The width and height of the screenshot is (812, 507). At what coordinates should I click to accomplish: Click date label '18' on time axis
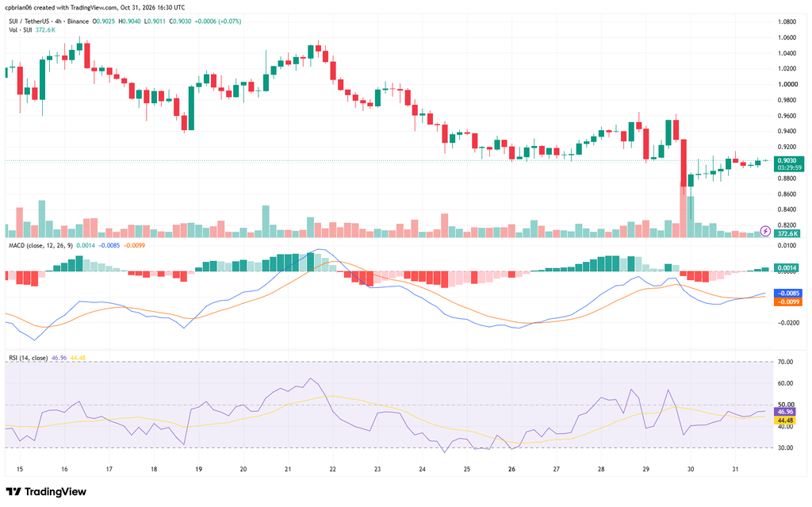pyautogui.click(x=154, y=469)
